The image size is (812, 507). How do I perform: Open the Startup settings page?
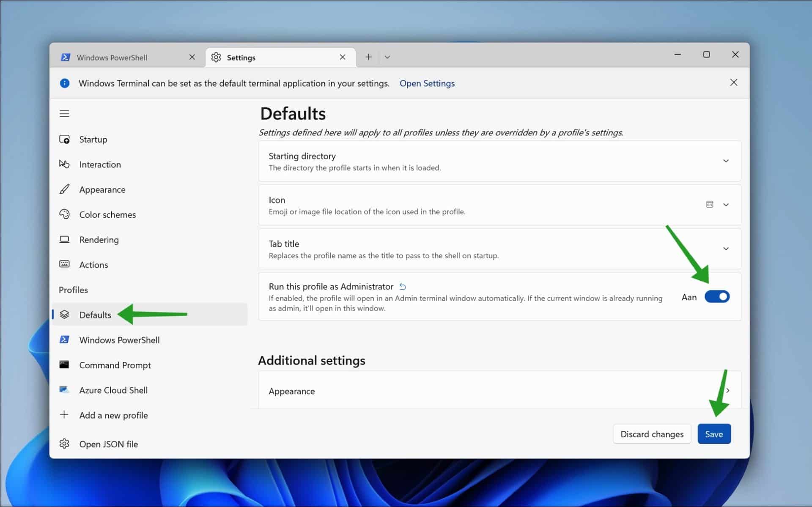point(150,139)
